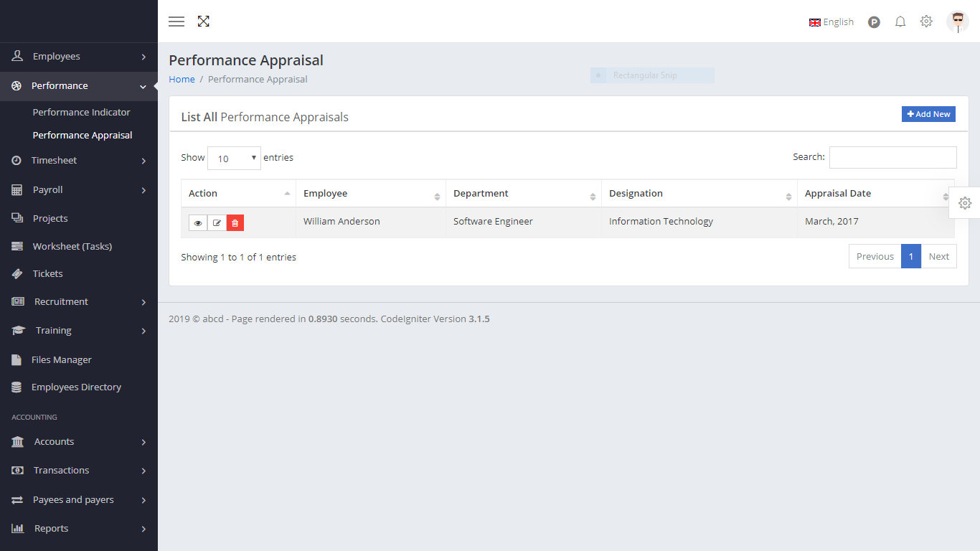
Task: Open Performance Indicator in the sidebar
Action: click(x=82, y=113)
